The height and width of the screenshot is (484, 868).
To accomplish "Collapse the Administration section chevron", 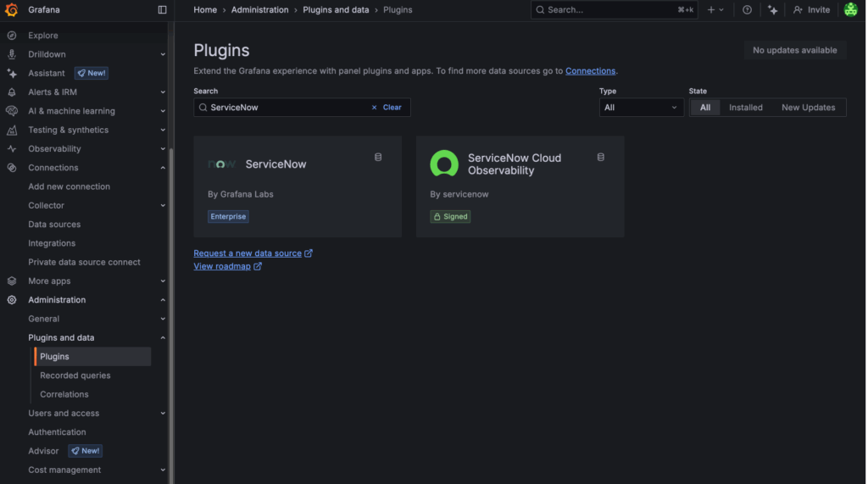I will click(x=163, y=299).
